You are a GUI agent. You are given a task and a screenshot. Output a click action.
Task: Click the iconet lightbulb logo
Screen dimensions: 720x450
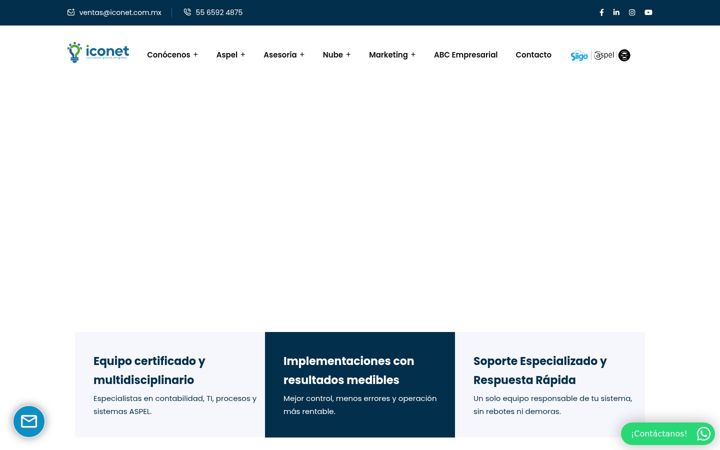98,52
